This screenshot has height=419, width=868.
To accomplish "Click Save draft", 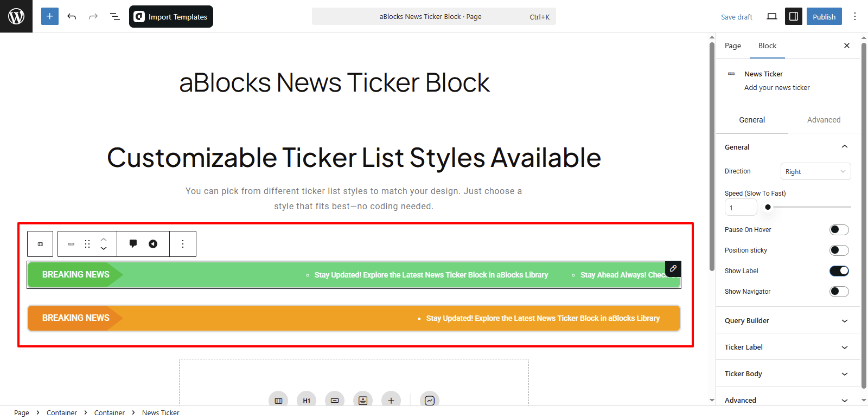I will (736, 17).
